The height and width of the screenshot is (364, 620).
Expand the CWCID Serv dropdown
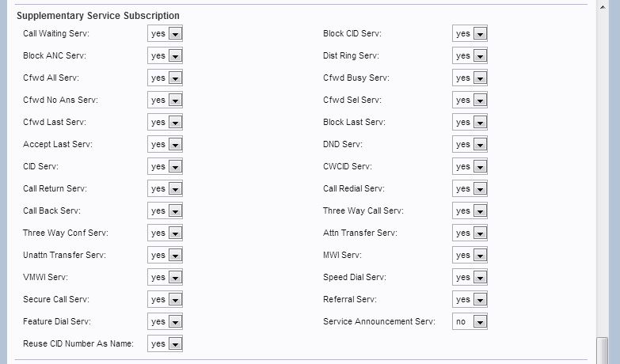(x=470, y=167)
